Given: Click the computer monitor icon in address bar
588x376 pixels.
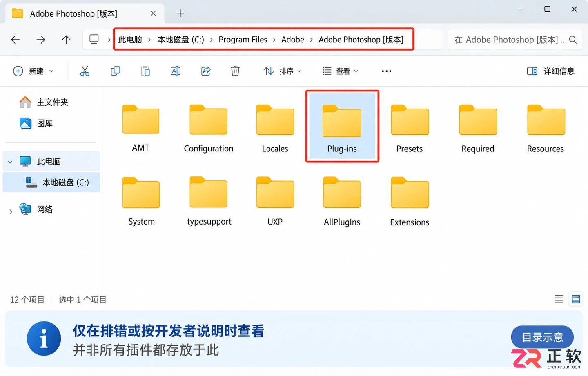Looking at the screenshot, I should 94,39.
